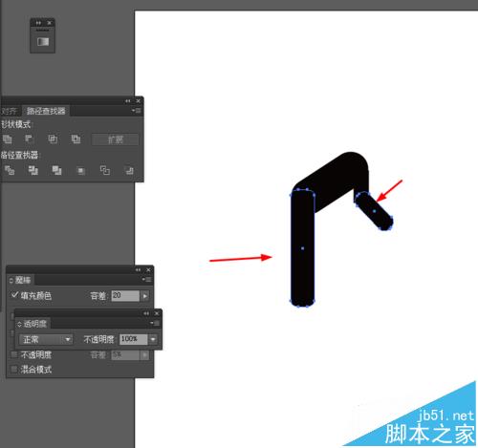This screenshot has width=478, height=448.
Task: Click the Unite shape mode icon
Action: [8, 139]
